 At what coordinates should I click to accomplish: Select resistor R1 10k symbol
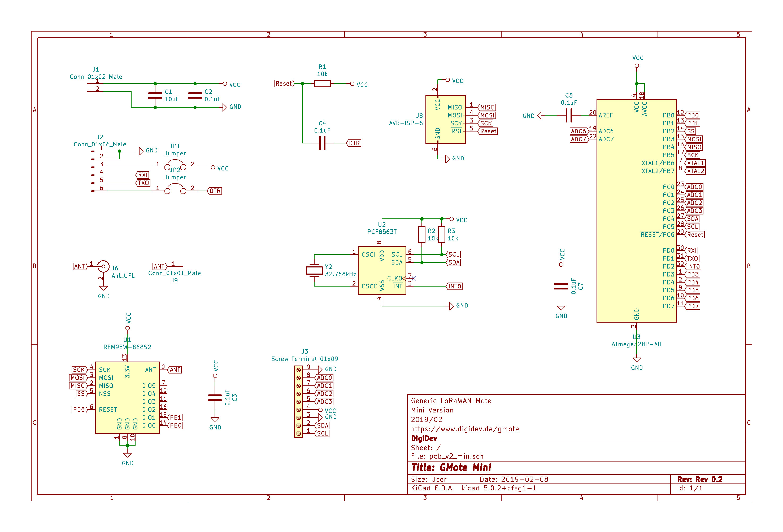[x=322, y=83]
